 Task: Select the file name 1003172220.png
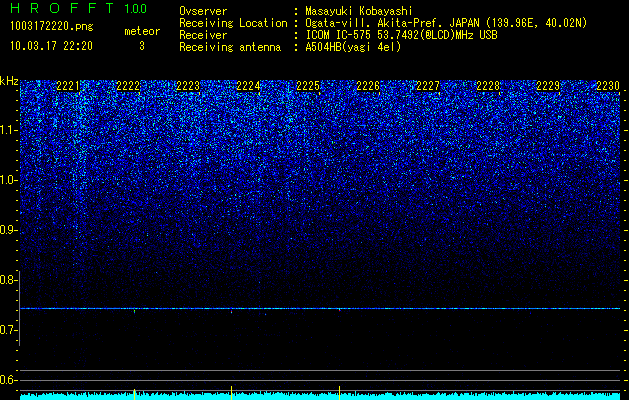(52, 27)
